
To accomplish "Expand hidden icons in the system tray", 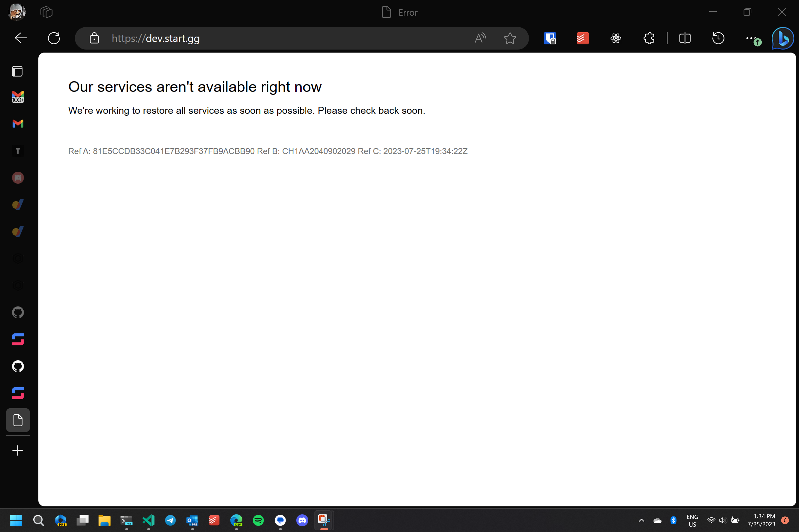I will pyautogui.click(x=641, y=520).
